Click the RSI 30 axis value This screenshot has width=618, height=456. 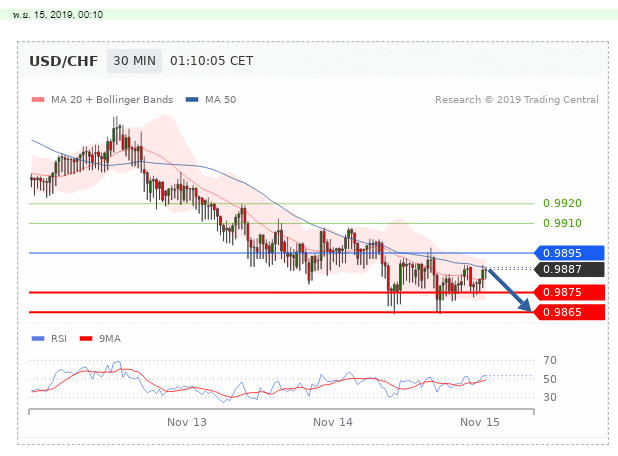click(x=550, y=397)
